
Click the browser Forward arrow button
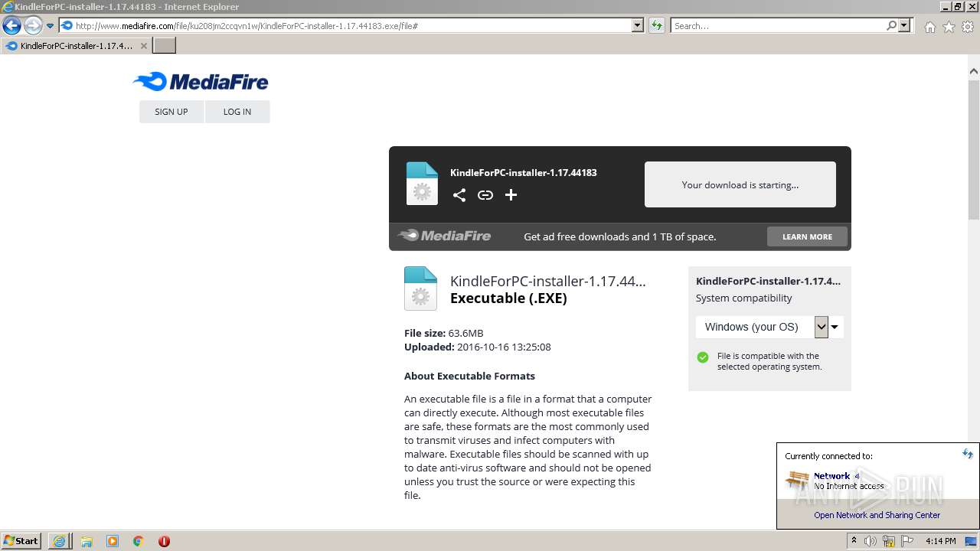pyautogui.click(x=33, y=26)
